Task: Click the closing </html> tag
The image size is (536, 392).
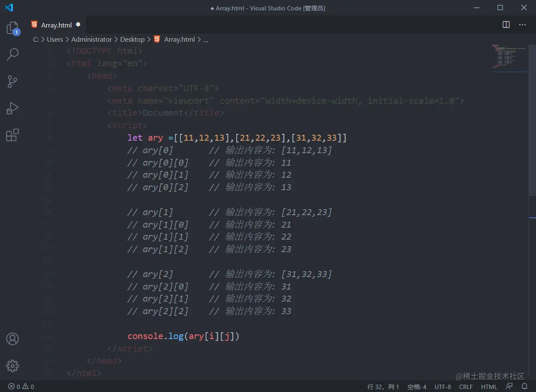Action: 84,373
